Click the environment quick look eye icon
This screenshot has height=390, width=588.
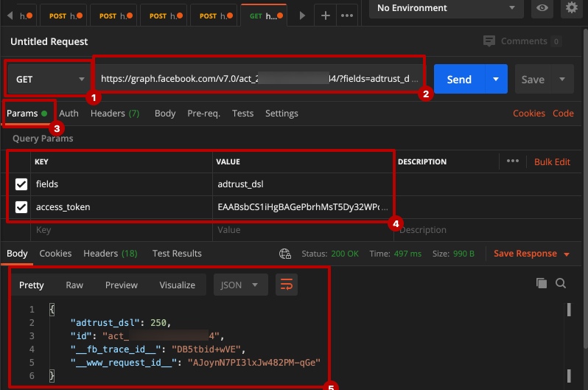(542, 8)
